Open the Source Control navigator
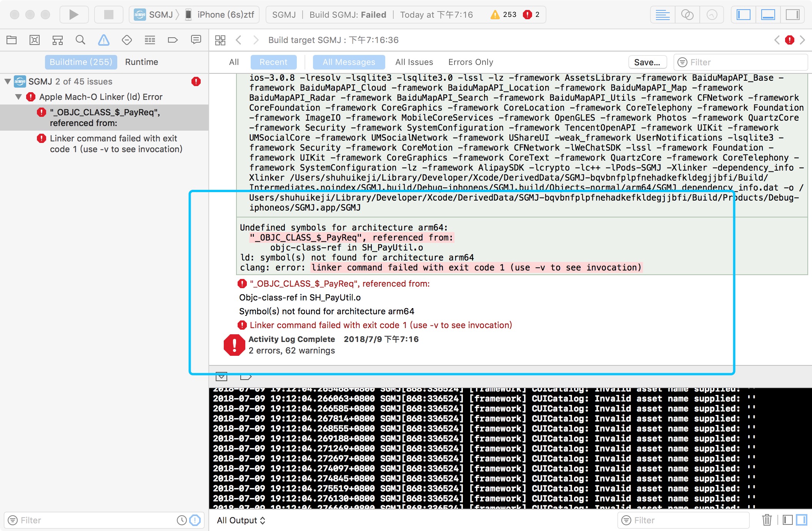This screenshot has width=812, height=531. pos(35,40)
